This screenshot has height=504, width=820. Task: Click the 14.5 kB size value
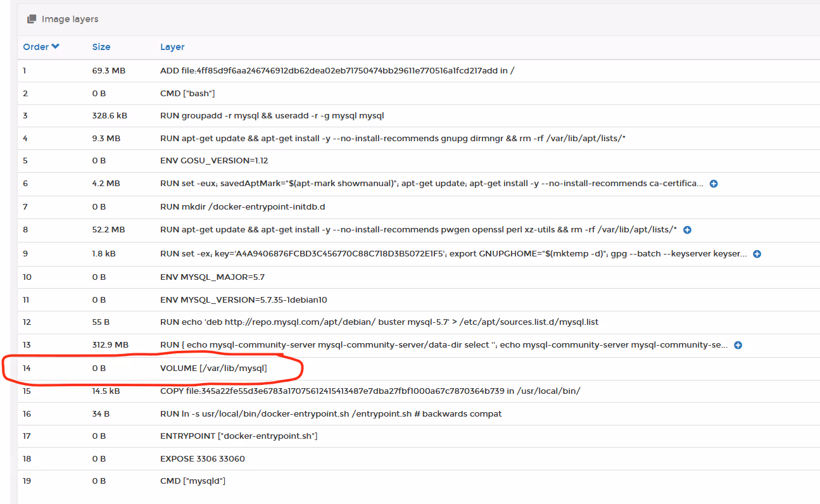[106, 391]
